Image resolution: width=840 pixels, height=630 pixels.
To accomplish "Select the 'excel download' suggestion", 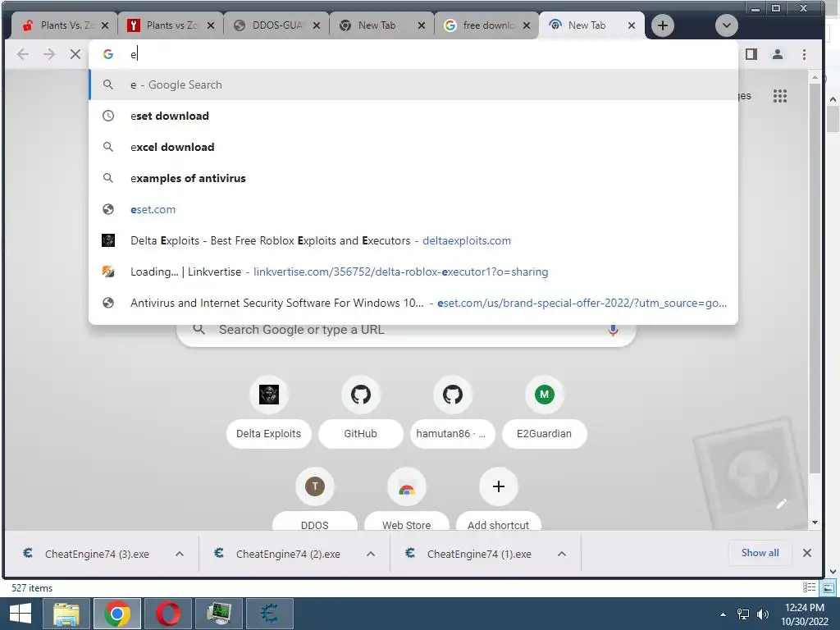I will (x=413, y=147).
